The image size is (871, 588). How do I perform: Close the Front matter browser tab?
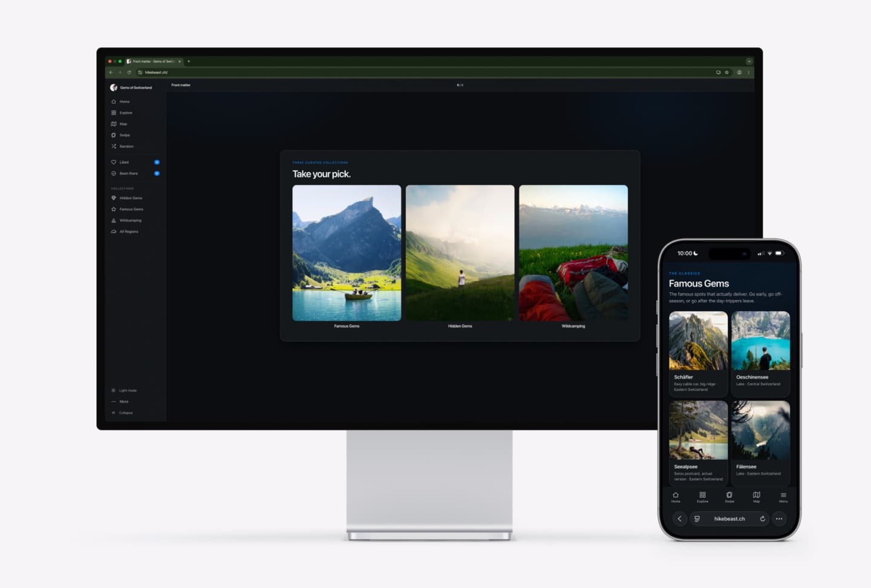tap(180, 61)
